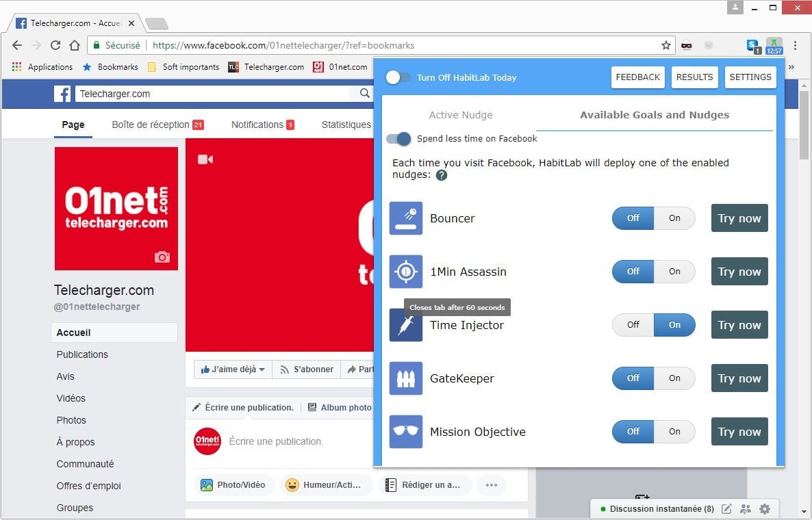Open Chrome's three-dot menu
This screenshot has width=812, height=520.
pyautogui.click(x=795, y=46)
